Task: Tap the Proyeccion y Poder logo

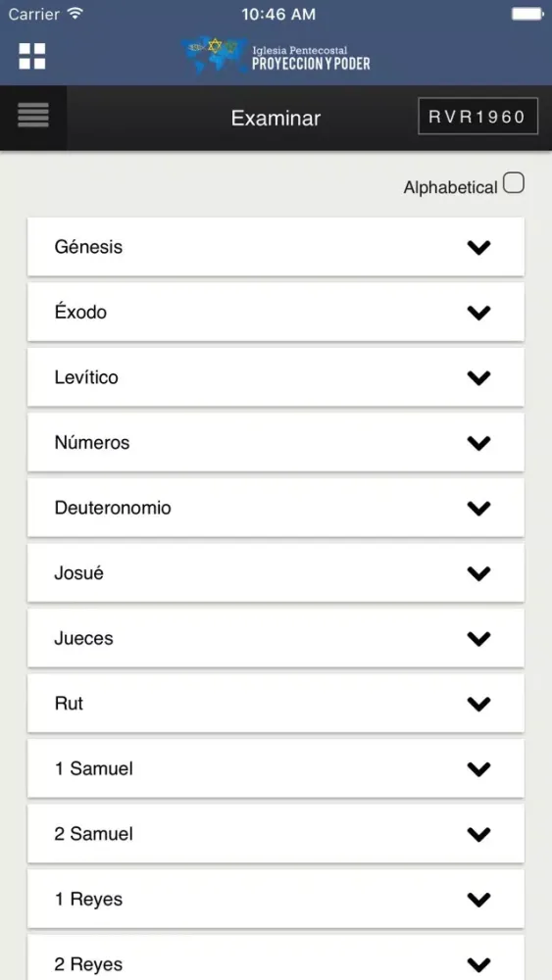Action: tap(276, 56)
